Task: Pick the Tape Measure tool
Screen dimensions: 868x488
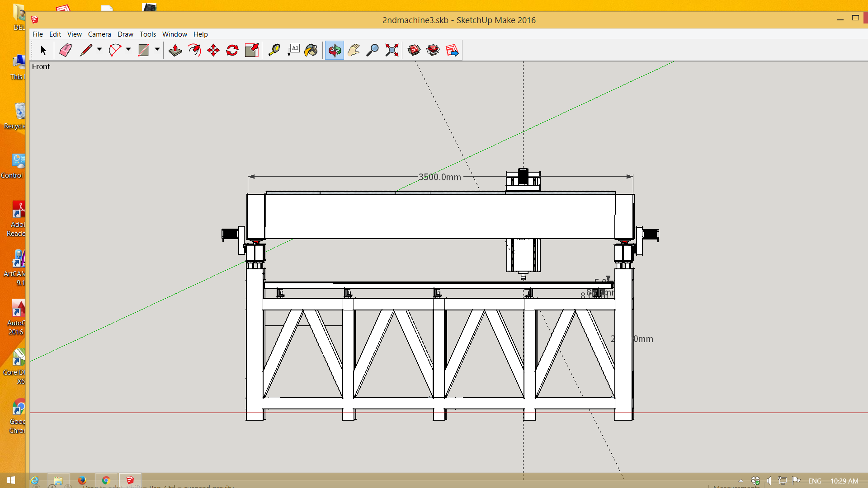Action: [274, 50]
